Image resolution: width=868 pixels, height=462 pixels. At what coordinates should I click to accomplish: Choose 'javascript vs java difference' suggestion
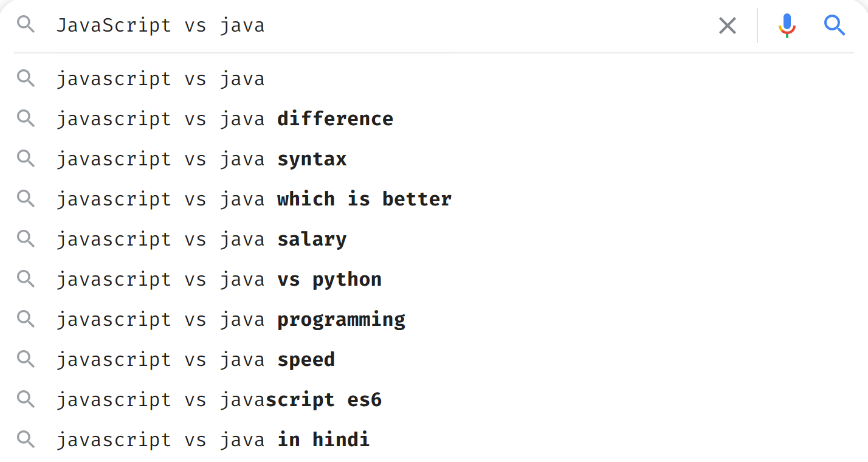pyautogui.click(x=434, y=119)
